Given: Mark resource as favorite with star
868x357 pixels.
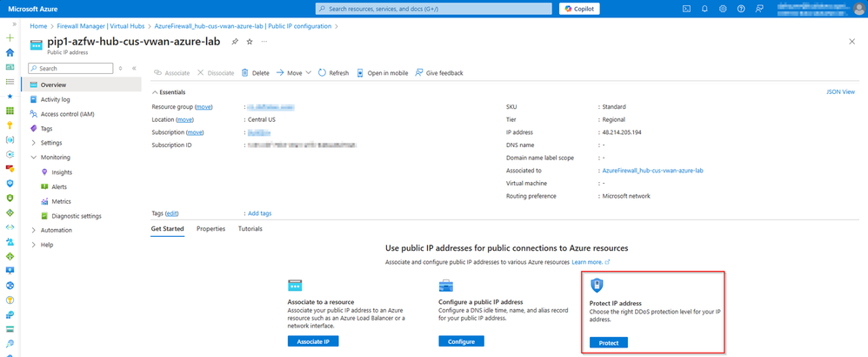Looking at the screenshot, I should 250,42.
